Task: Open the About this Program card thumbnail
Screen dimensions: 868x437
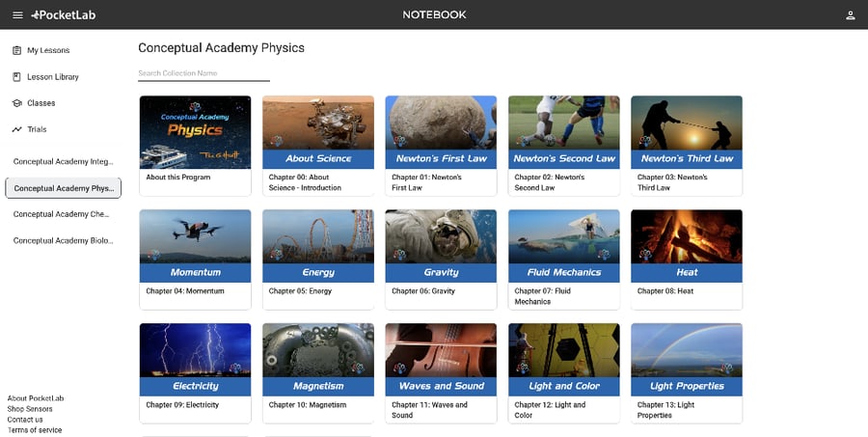Action: tap(195, 132)
